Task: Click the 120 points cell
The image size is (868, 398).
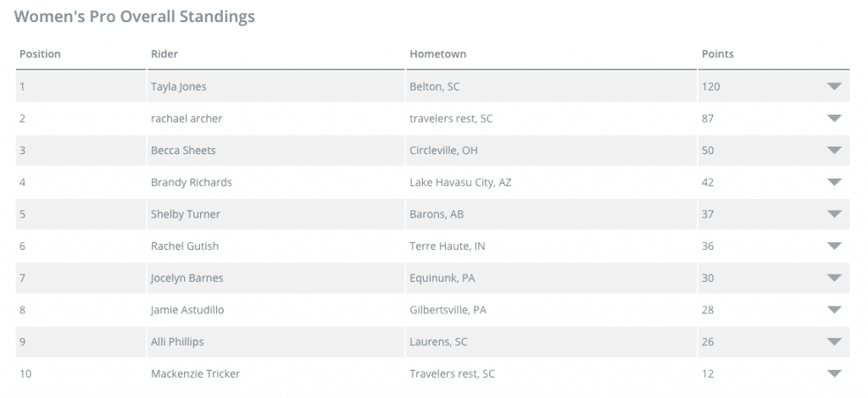Action: pos(711,86)
